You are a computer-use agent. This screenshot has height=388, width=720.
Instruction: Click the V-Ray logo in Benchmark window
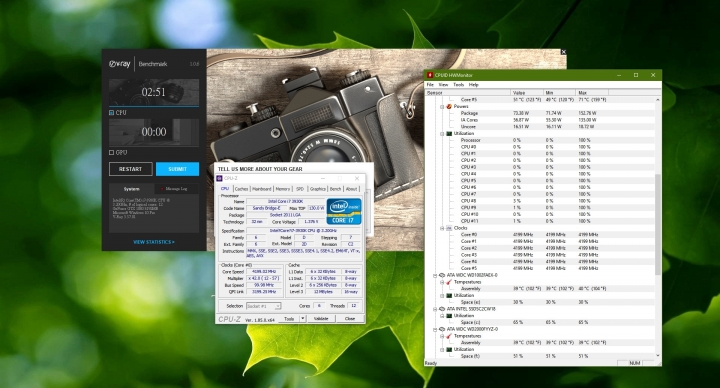pos(120,64)
